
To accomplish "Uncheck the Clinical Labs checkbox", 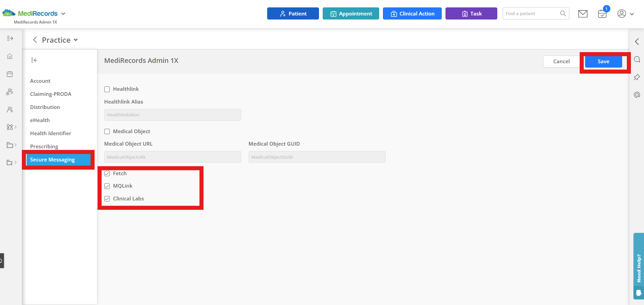I will click(x=107, y=199).
